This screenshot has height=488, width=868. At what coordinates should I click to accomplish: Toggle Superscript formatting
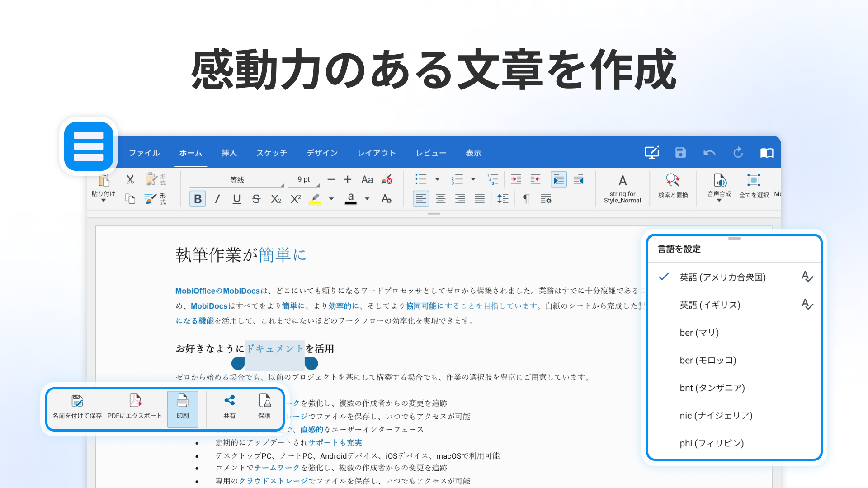pos(296,199)
